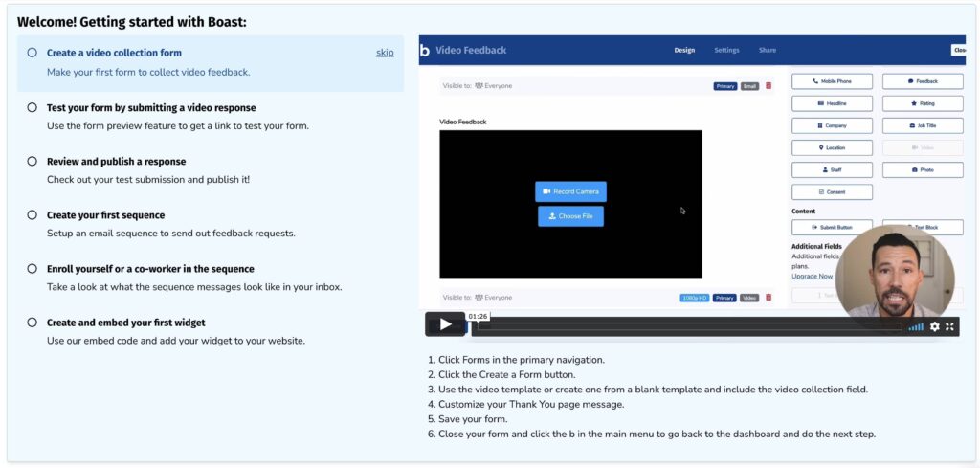Click the Video Feedback tutorial video frame
The height and width of the screenshot is (468, 980).
click(x=692, y=186)
